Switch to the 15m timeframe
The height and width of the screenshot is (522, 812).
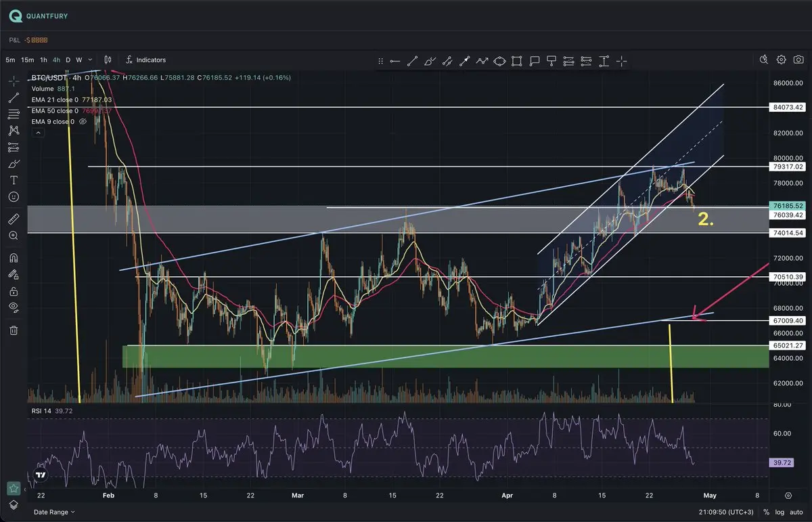pyautogui.click(x=27, y=60)
